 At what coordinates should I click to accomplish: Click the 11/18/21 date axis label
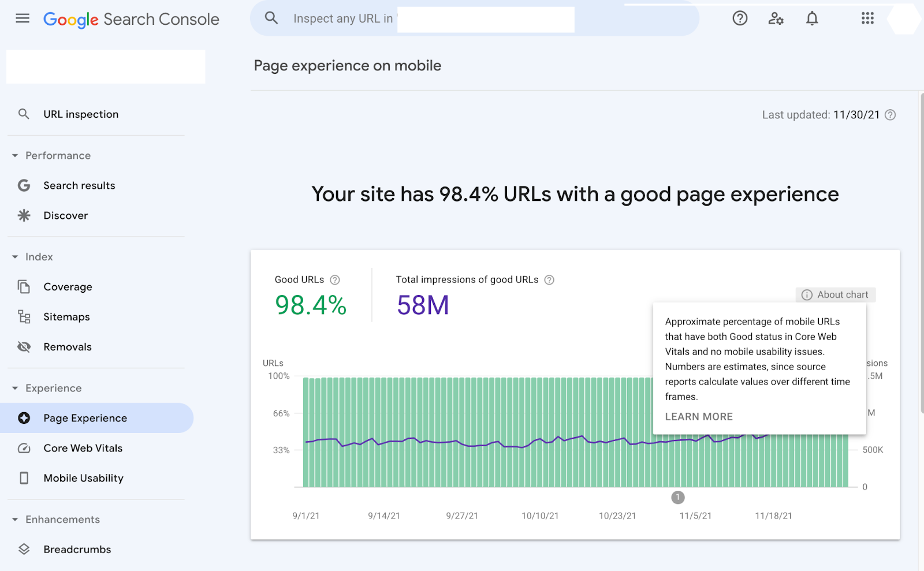pyautogui.click(x=774, y=516)
